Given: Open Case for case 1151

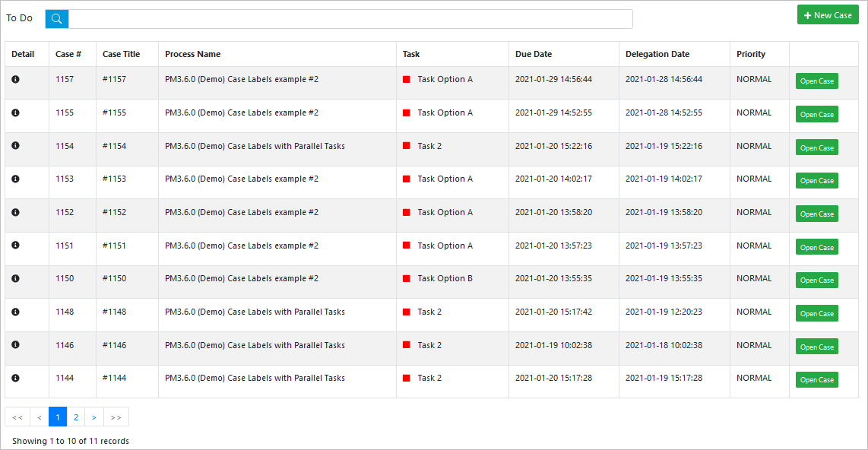Looking at the screenshot, I should (x=816, y=248).
